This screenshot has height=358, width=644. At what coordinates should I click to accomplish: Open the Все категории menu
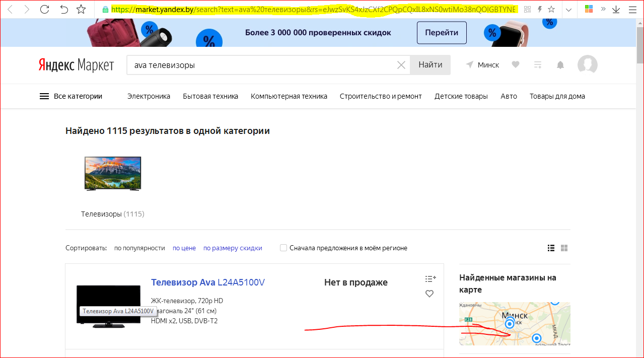pos(71,96)
